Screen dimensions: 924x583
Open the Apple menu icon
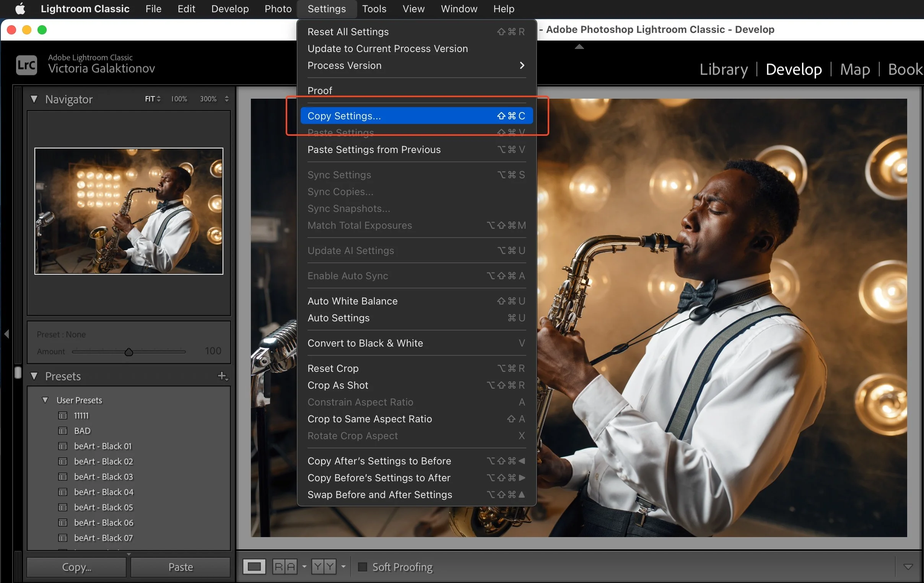pyautogui.click(x=20, y=8)
